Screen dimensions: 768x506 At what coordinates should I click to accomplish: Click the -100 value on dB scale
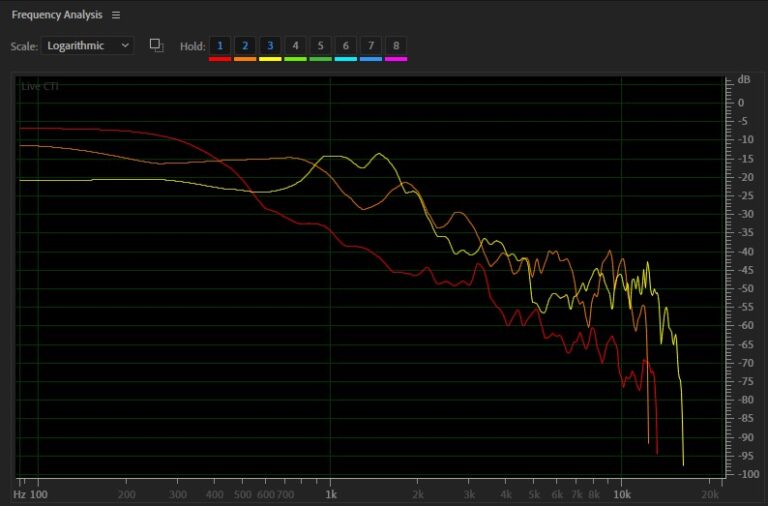pos(748,474)
